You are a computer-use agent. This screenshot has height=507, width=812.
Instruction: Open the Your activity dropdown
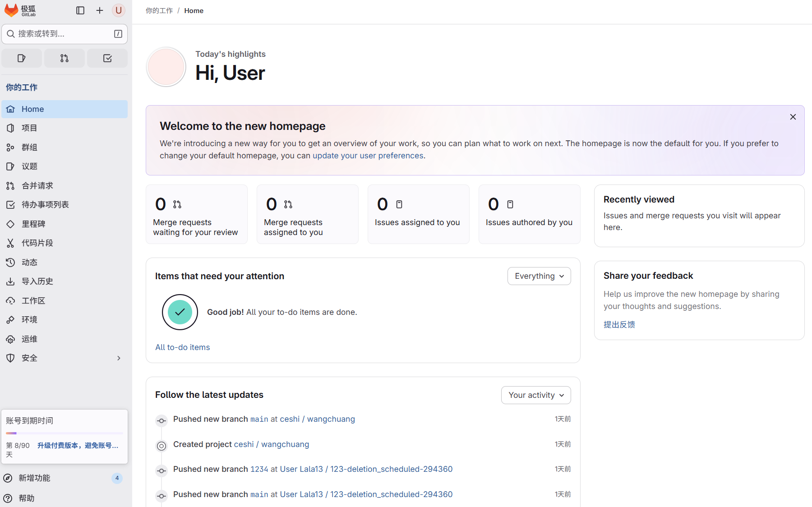pos(536,395)
